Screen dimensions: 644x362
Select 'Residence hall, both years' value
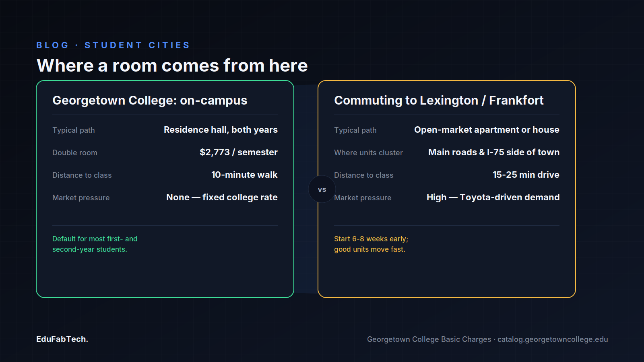pos(221,130)
